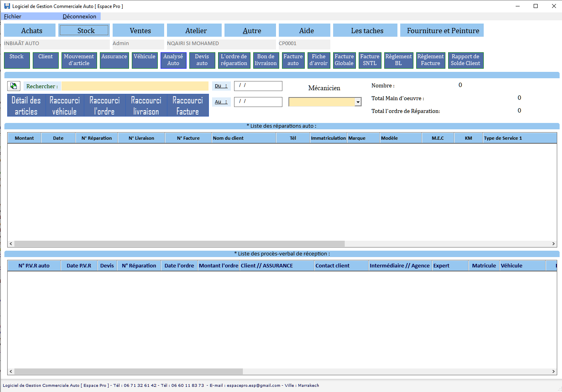
Task: Click repairs list horizontal scrollbar thumb
Action: click(x=179, y=244)
